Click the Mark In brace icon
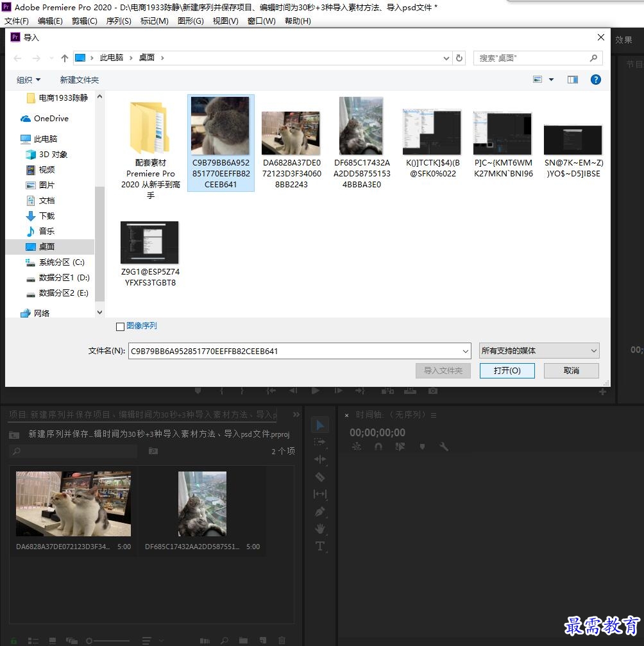The width and height of the screenshot is (644, 646). [222, 391]
